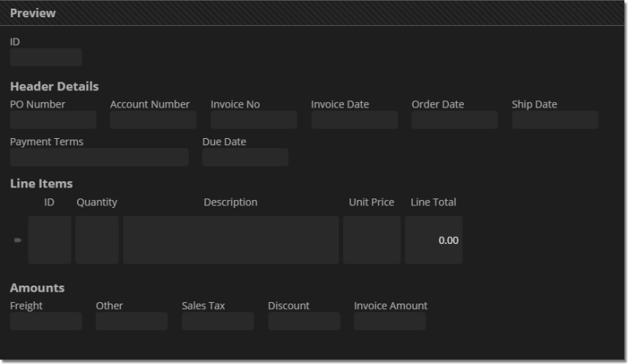
Task: Click the line item Description cell
Action: pyautogui.click(x=231, y=240)
